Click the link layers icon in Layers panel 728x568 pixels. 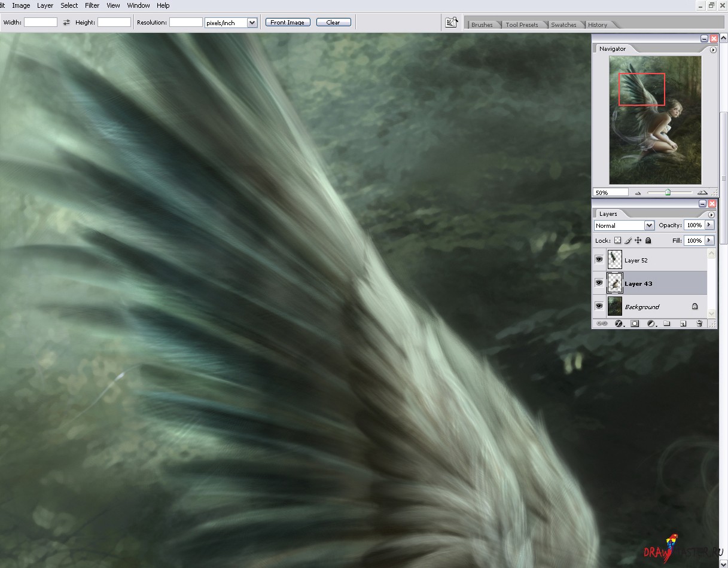tap(602, 323)
